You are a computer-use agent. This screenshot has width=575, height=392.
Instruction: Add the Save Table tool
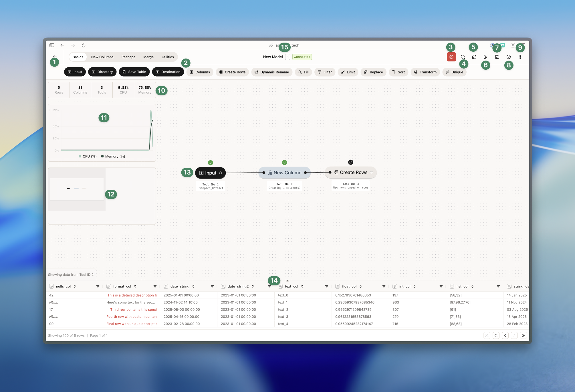(x=134, y=72)
